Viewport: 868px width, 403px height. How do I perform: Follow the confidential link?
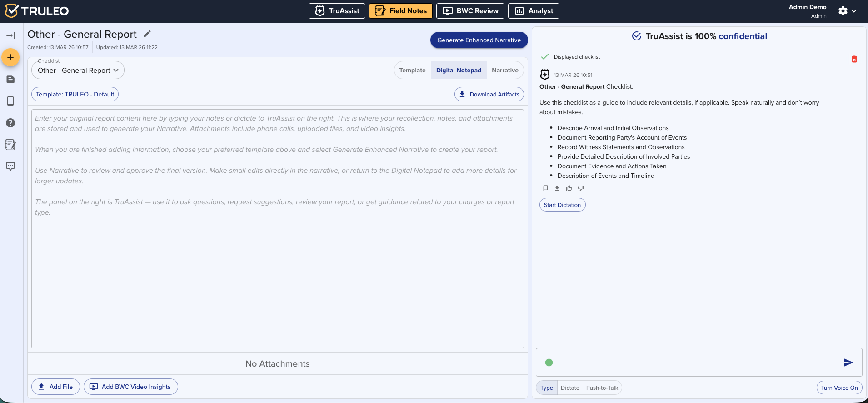point(743,36)
